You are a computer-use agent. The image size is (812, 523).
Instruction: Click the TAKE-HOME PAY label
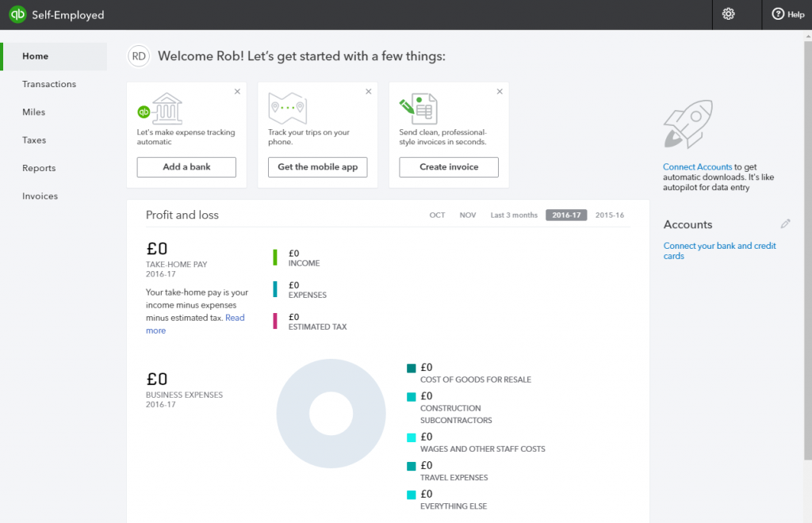click(177, 265)
